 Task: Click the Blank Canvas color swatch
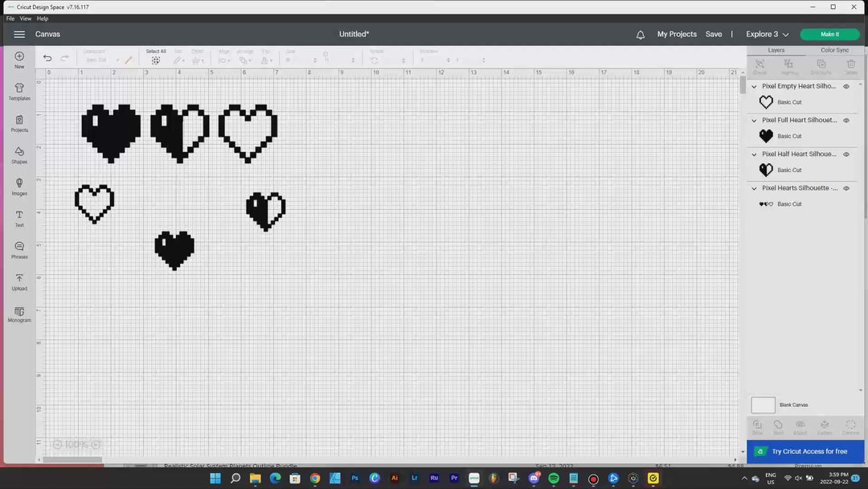(x=761, y=405)
